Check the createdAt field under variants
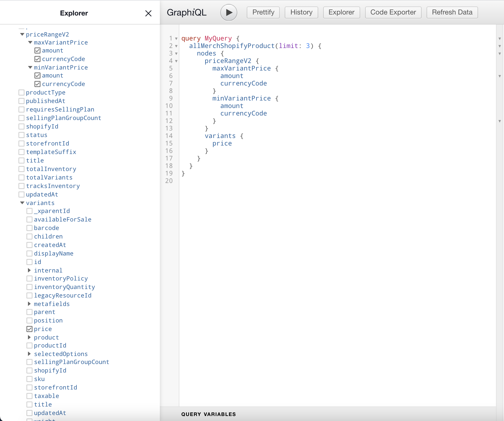The height and width of the screenshot is (421, 504). [x=29, y=245]
